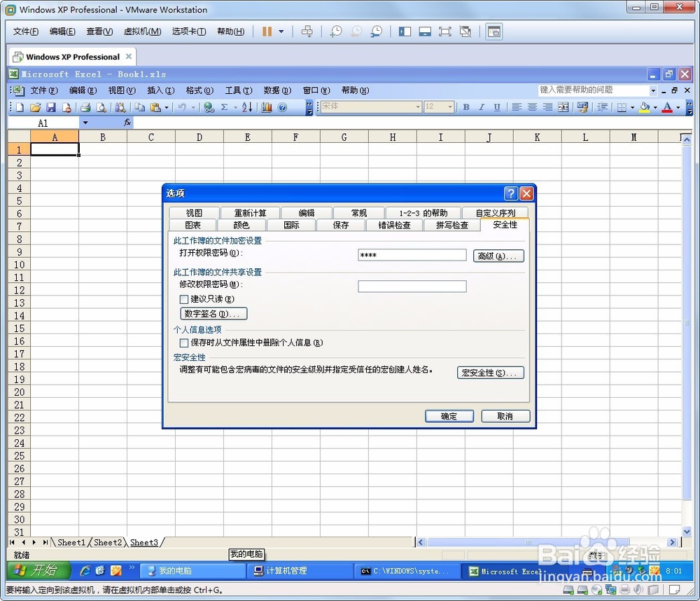Click the Paste clipboard icon
The width and height of the screenshot is (700, 601).
point(155,107)
